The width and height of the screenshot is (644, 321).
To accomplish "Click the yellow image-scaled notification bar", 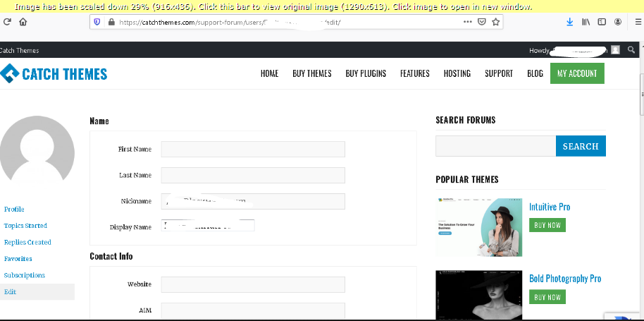I will point(321,6).
